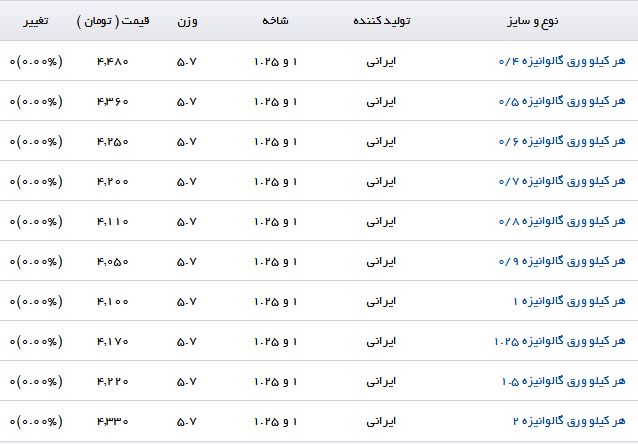Open link هر کیلو ورق گالوانیزه ۰/۷
This screenshot has width=638, height=444.
coord(562,181)
